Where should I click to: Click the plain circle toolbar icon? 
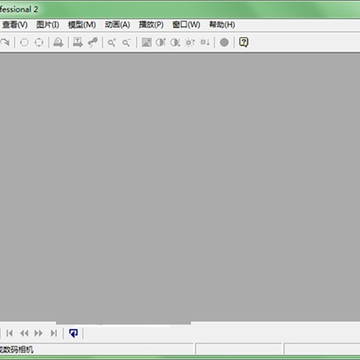tap(24, 42)
